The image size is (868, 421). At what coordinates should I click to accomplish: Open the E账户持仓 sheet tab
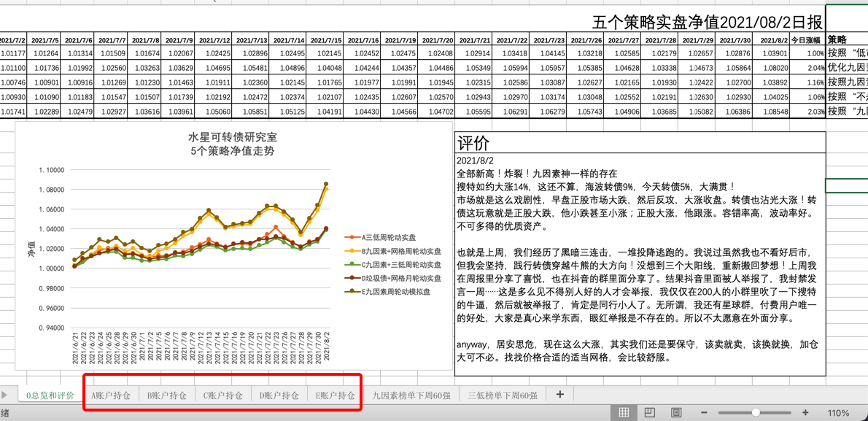(x=336, y=395)
